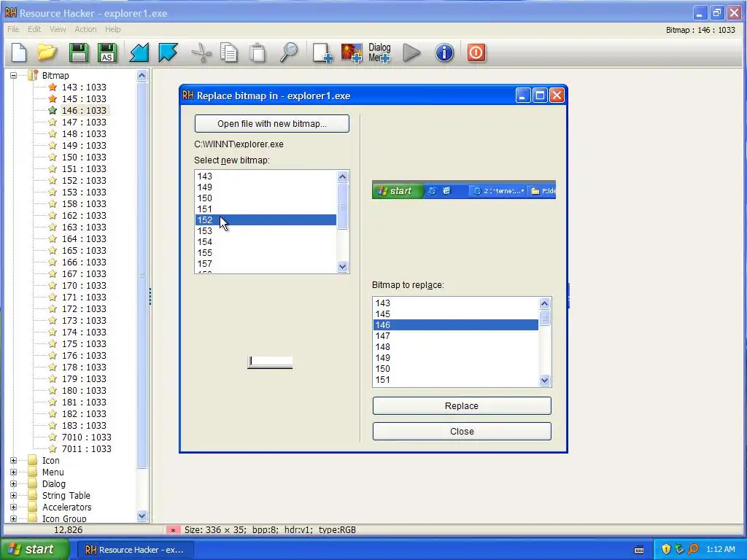Image resolution: width=747 pixels, height=560 pixels.
Task: Select tree item 170 : 1033
Action: pyautogui.click(x=84, y=286)
